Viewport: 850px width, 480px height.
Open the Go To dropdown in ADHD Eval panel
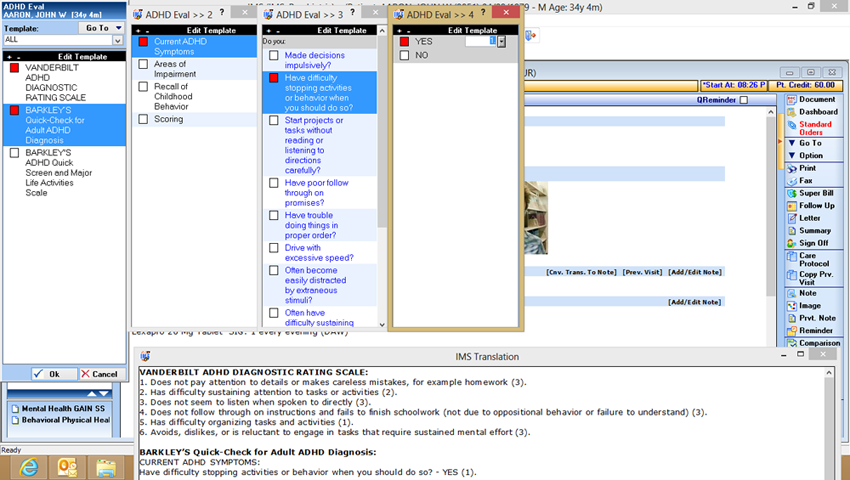(x=102, y=28)
